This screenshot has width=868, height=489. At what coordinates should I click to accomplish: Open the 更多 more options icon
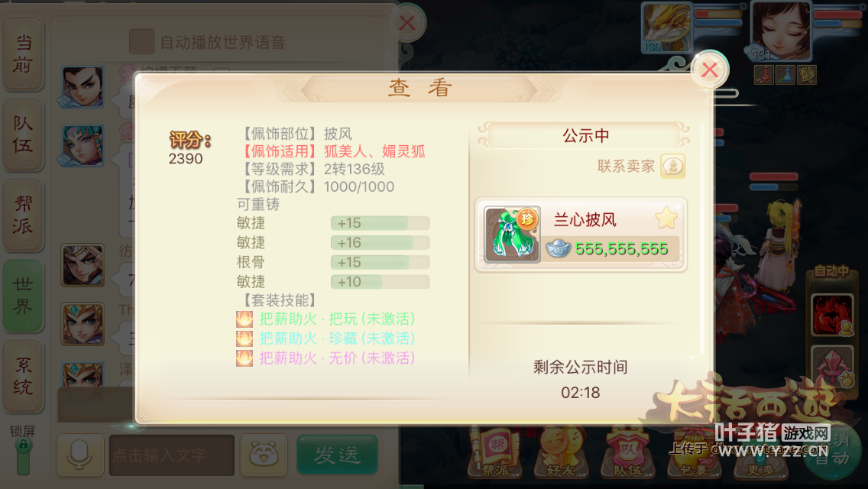coord(760,460)
